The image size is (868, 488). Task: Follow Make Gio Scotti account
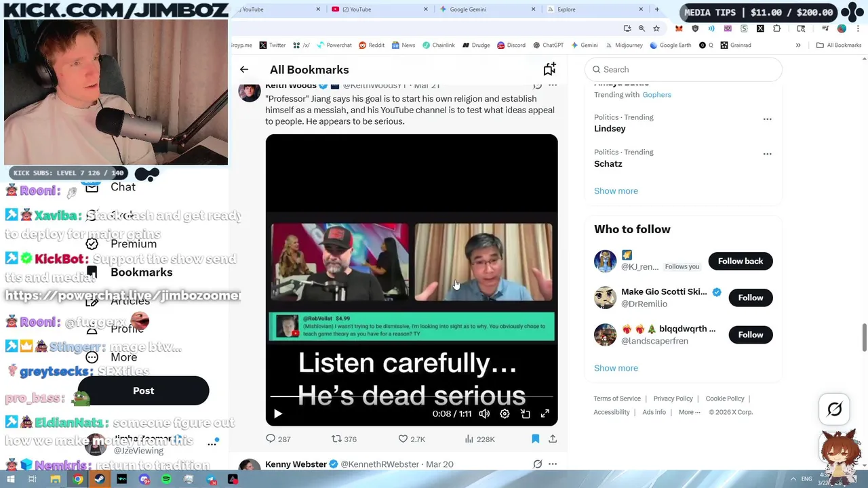tap(751, 298)
